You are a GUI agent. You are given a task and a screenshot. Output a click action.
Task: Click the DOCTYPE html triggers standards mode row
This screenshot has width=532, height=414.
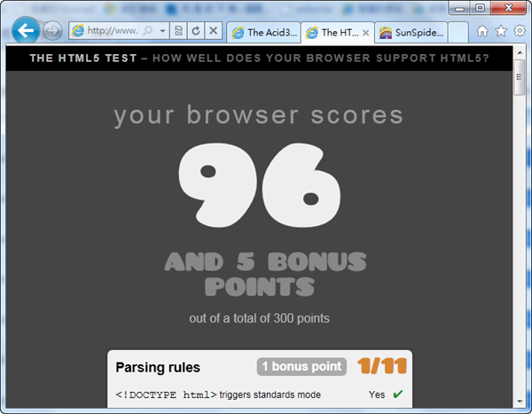(x=260, y=394)
